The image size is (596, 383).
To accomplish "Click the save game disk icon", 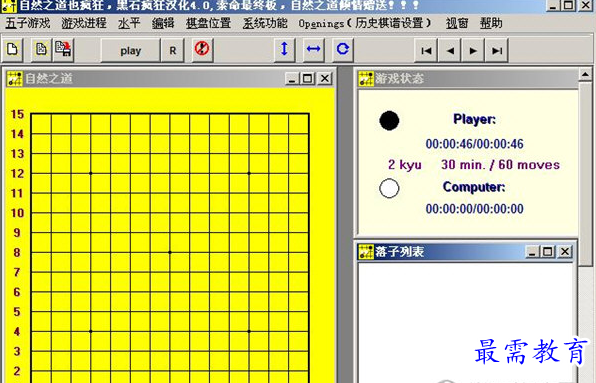I will pyautogui.click(x=63, y=49).
